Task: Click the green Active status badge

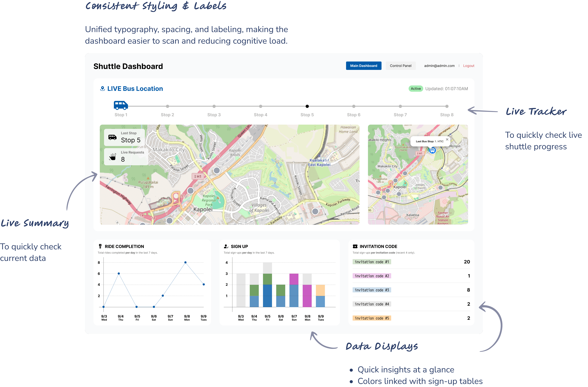Action: pyautogui.click(x=416, y=89)
